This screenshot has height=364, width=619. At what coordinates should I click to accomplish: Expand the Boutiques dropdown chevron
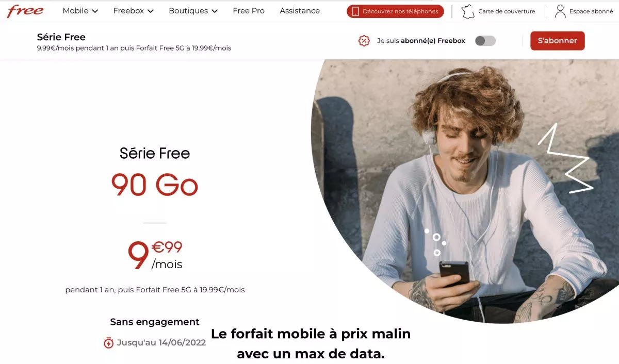click(x=215, y=11)
